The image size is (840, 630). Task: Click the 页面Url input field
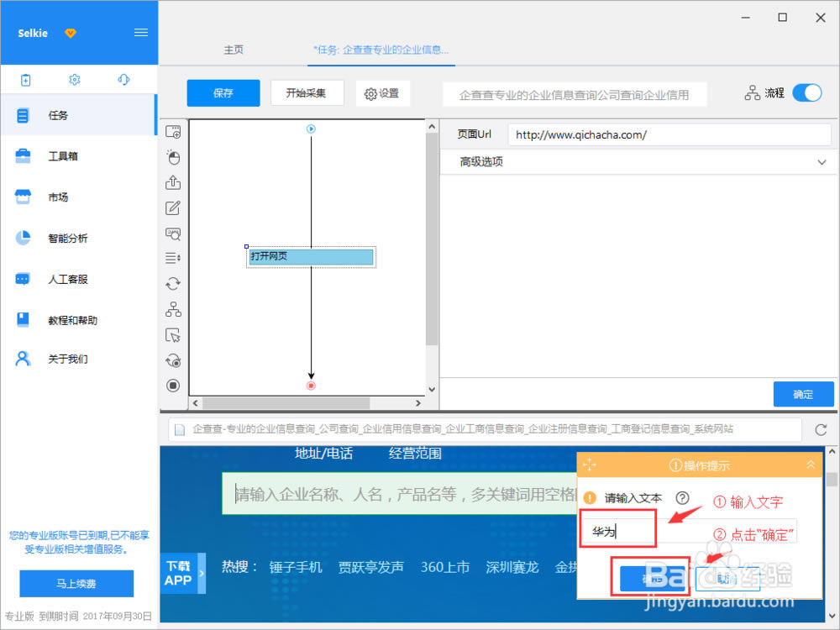pyautogui.click(x=669, y=135)
